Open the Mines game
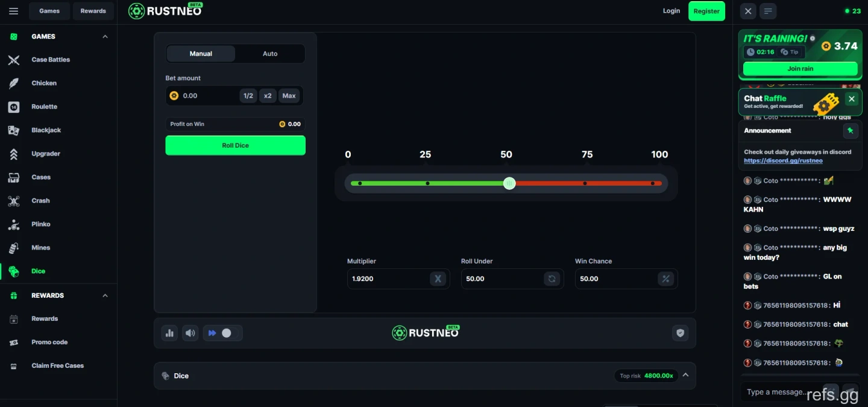The width and height of the screenshot is (868, 407). point(41,248)
